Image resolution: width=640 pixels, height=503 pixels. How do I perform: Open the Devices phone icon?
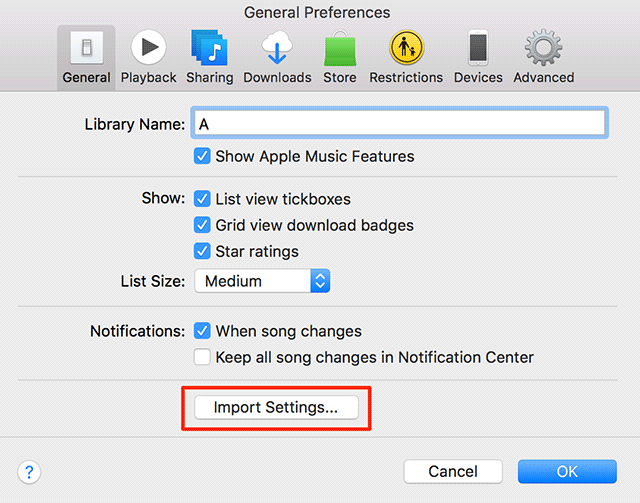point(477,48)
